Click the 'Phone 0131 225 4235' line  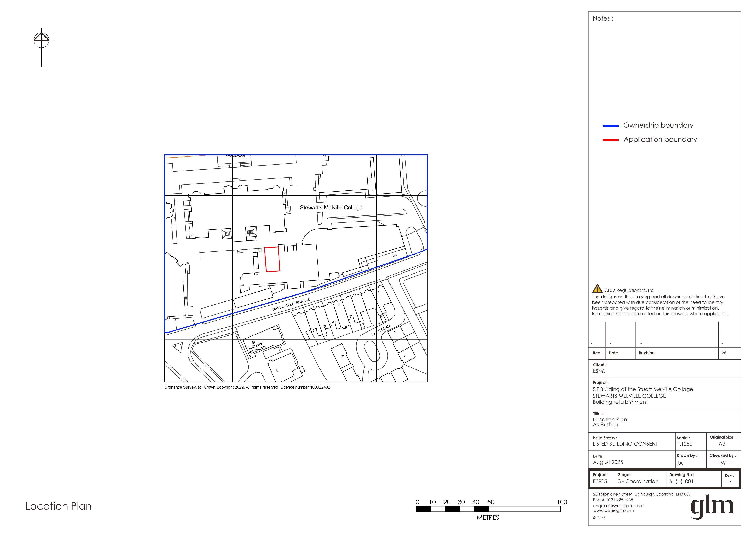(613, 500)
